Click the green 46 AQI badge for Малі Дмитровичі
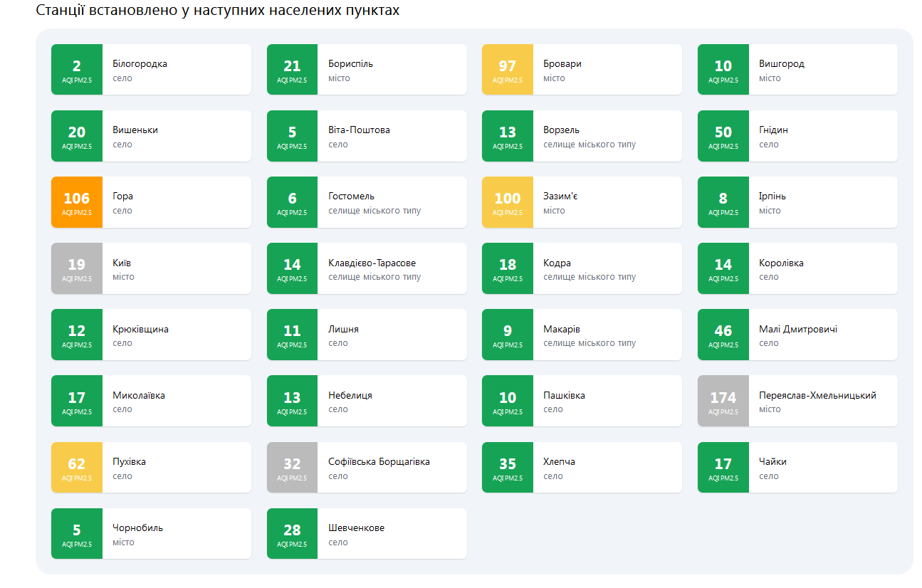 [723, 335]
